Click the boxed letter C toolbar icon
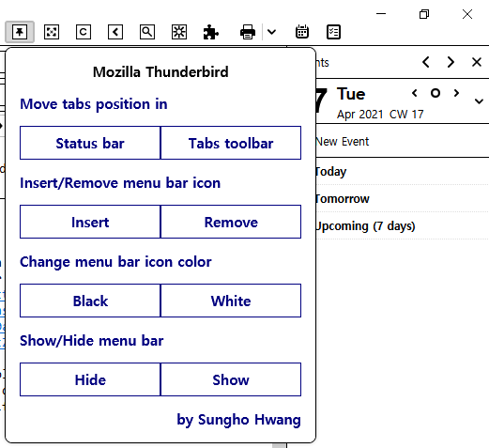The width and height of the screenshot is (489, 448). click(84, 32)
